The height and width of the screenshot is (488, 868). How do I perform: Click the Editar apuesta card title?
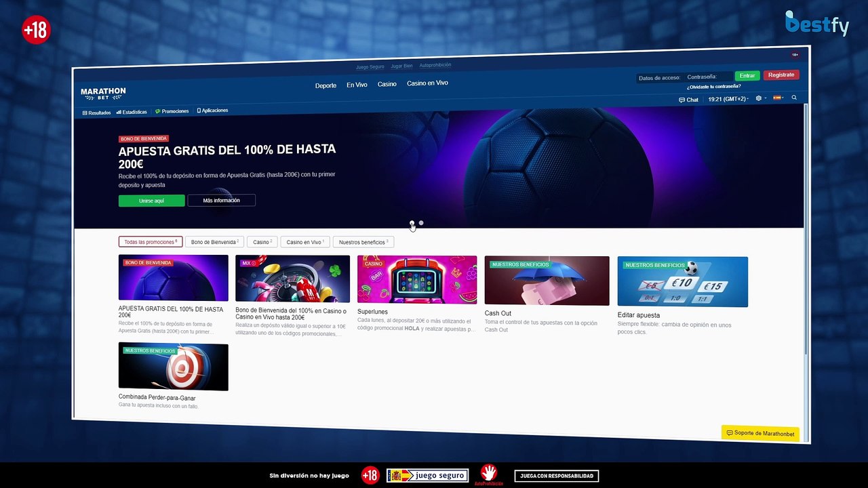pos(639,315)
